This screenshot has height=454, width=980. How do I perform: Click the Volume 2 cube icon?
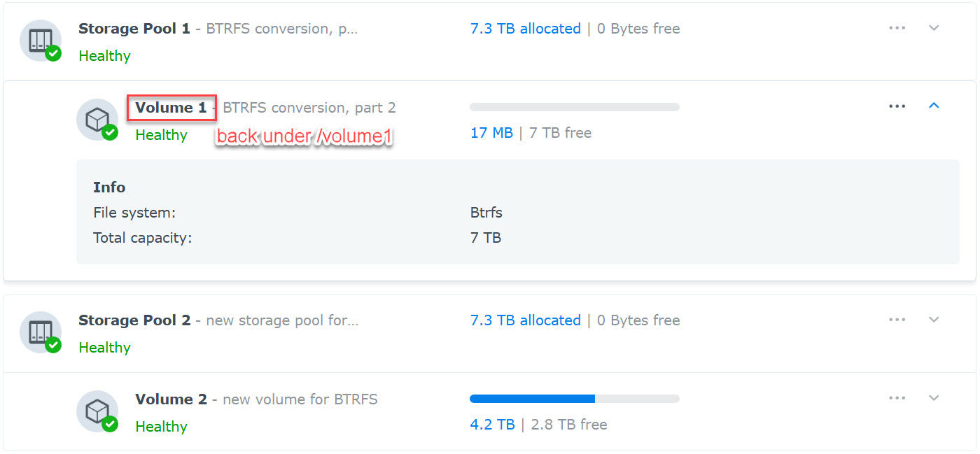(97, 411)
